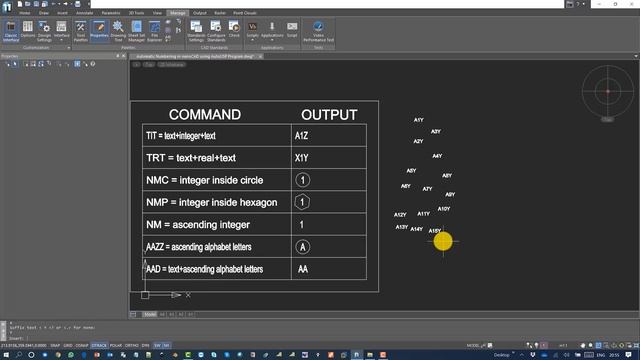Open the Insert ribbon tab
Screen dimensions: 640x360
62,13
